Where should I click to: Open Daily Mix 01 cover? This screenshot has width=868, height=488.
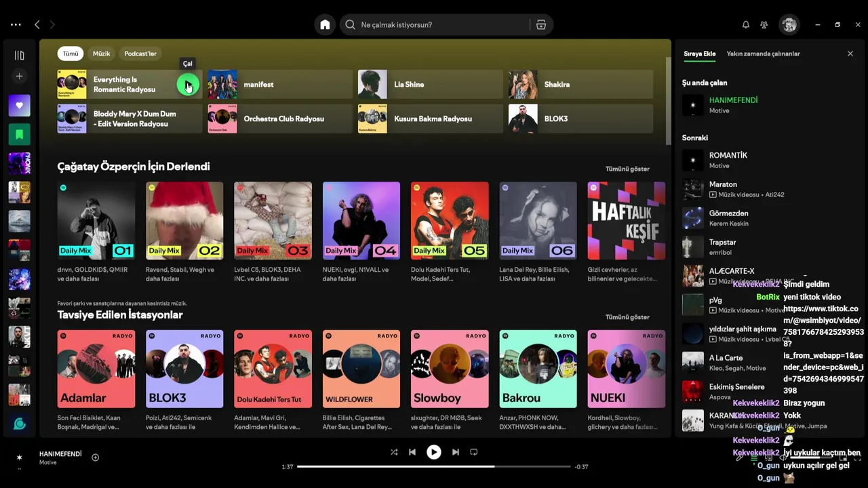(x=96, y=220)
